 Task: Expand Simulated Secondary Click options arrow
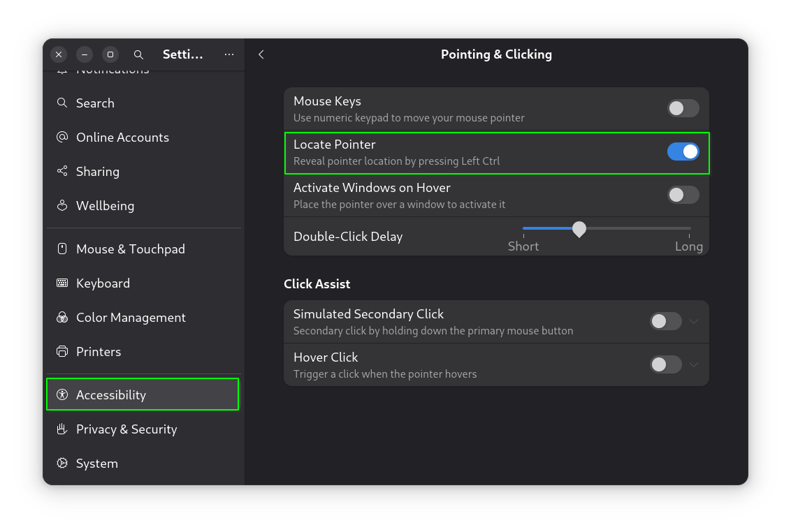click(694, 321)
